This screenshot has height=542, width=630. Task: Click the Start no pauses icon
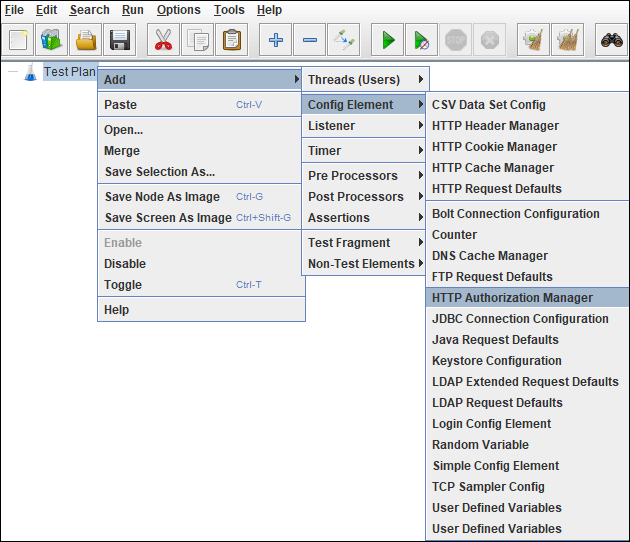pyautogui.click(x=421, y=40)
